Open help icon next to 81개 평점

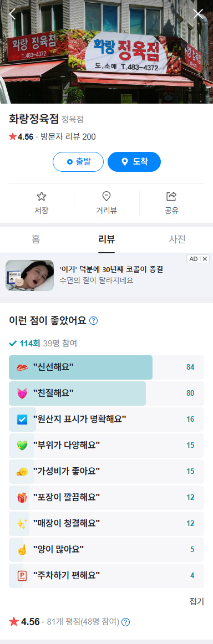click(x=126, y=622)
